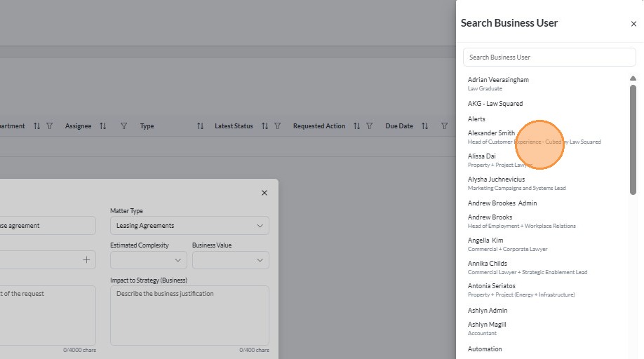This screenshot has height=359, width=644.
Task: Close the Search Business User panel
Action: coord(633,24)
